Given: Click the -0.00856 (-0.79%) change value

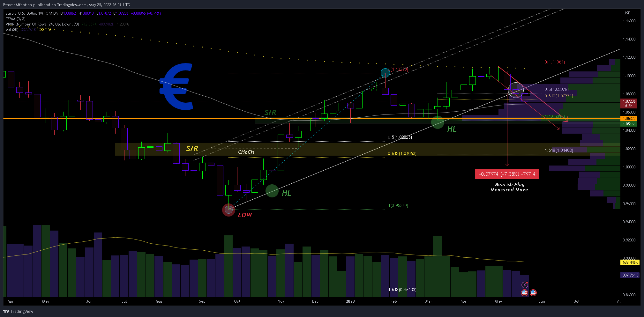Looking at the screenshot, I should [x=146, y=13].
